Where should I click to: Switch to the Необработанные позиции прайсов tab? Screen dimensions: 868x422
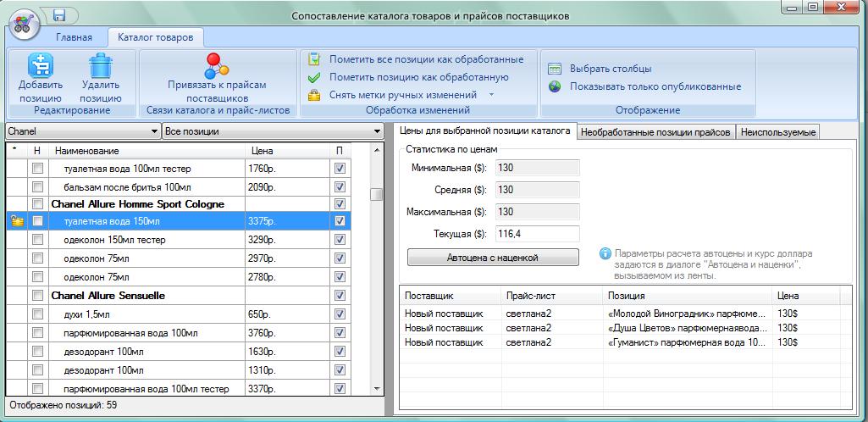(x=656, y=132)
